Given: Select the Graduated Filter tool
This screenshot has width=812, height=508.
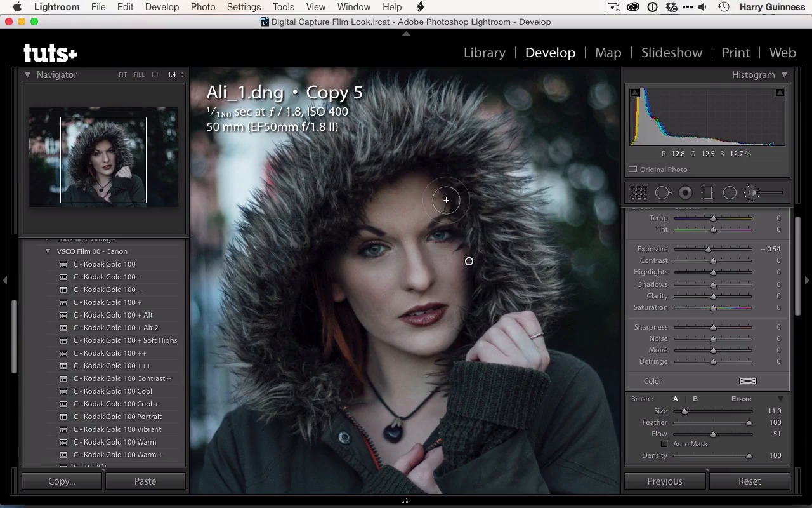Looking at the screenshot, I should pyautogui.click(x=707, y=193).
